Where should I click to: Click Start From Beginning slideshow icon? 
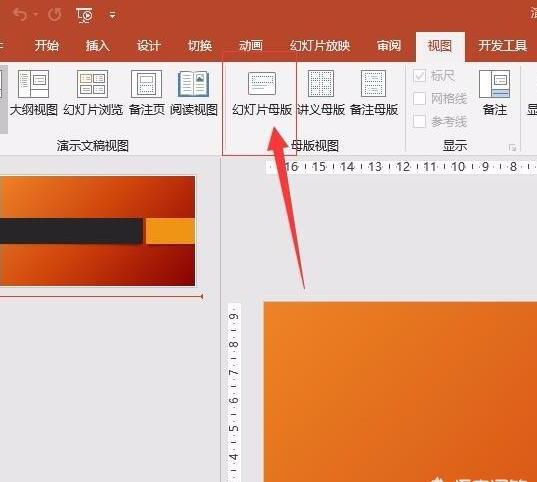click(x=84, y=15)
